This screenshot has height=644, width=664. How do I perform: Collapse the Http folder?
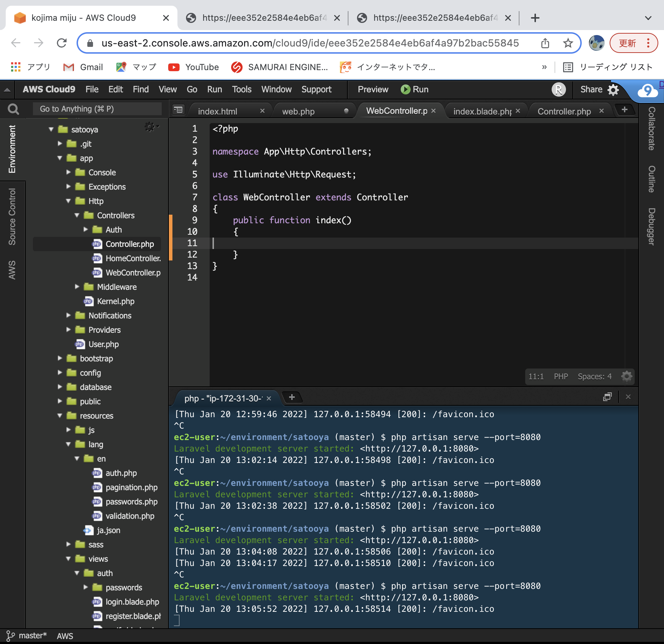coord(68,201)
